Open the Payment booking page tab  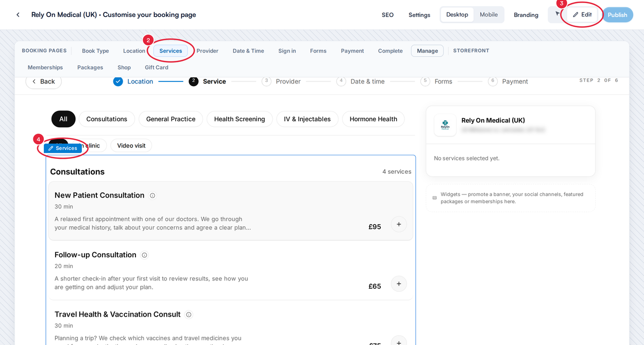pos(352,51)
